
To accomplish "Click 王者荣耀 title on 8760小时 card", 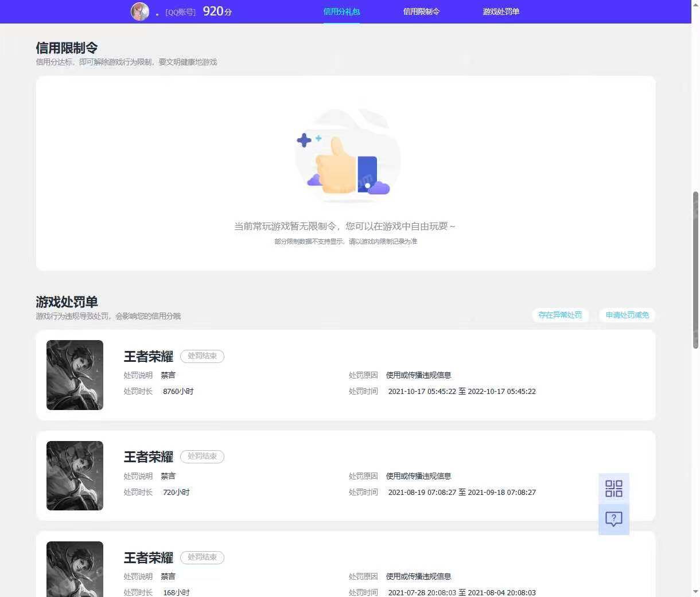I will (149, 357).
